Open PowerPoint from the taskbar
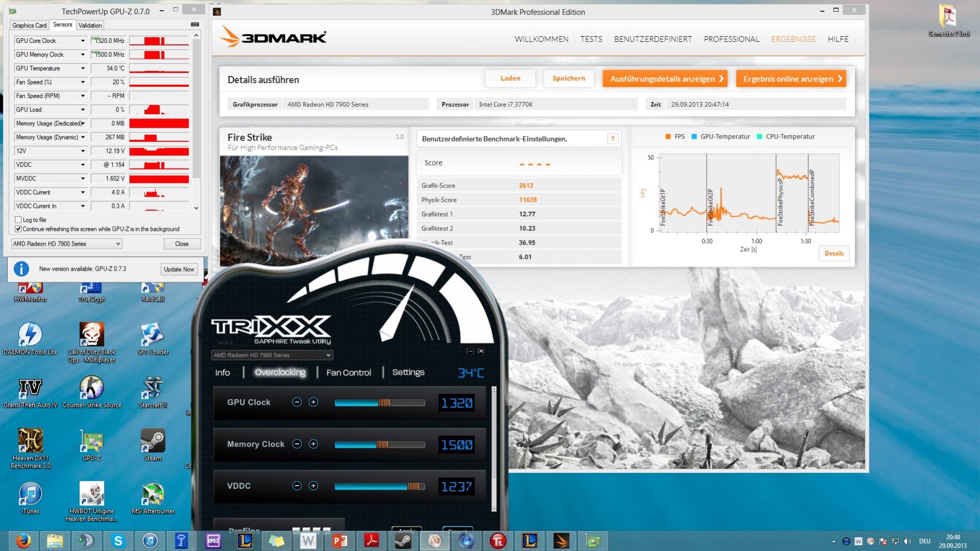Viewport: 980px width, 551px height. [340, 541]
